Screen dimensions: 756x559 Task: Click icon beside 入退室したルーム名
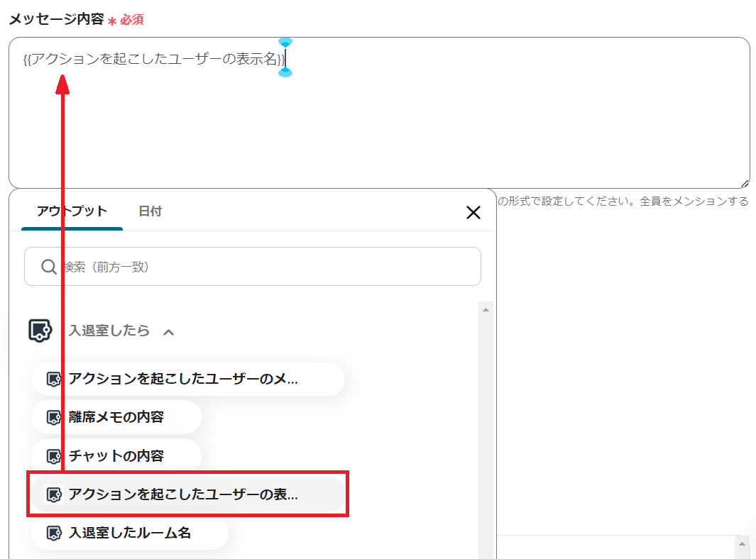coord(53,533)
